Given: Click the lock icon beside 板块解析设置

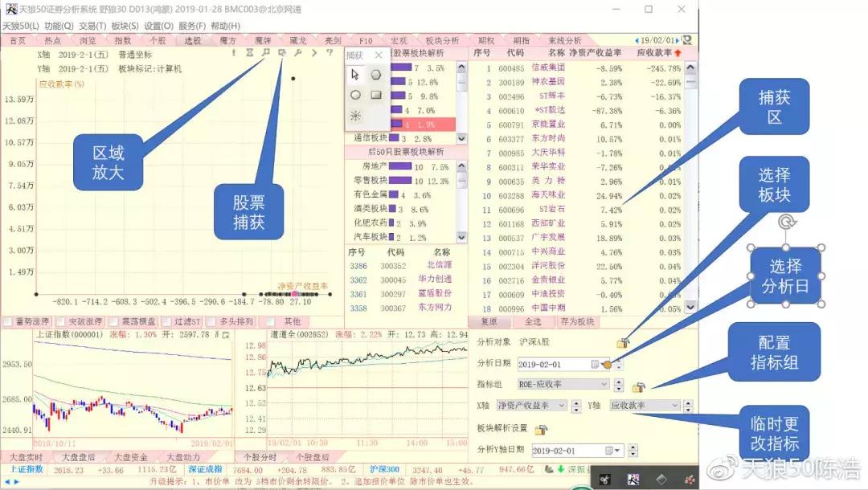Looking at the screenshot, I should (x=541, y=428).
